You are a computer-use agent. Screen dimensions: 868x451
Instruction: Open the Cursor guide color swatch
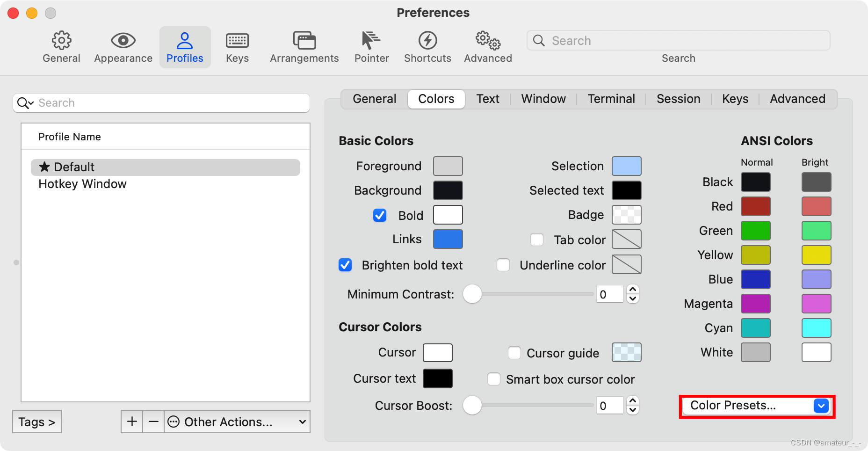coord(627,352)
